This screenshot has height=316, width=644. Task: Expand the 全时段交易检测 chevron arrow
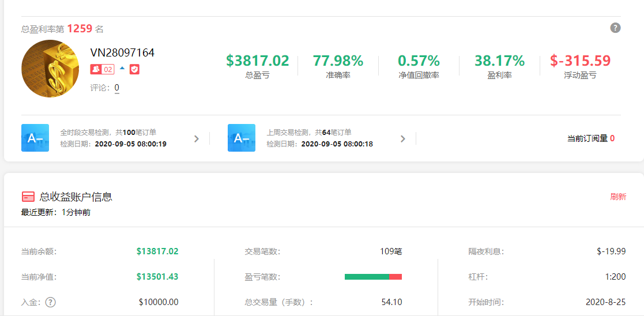tap(196, 138)
